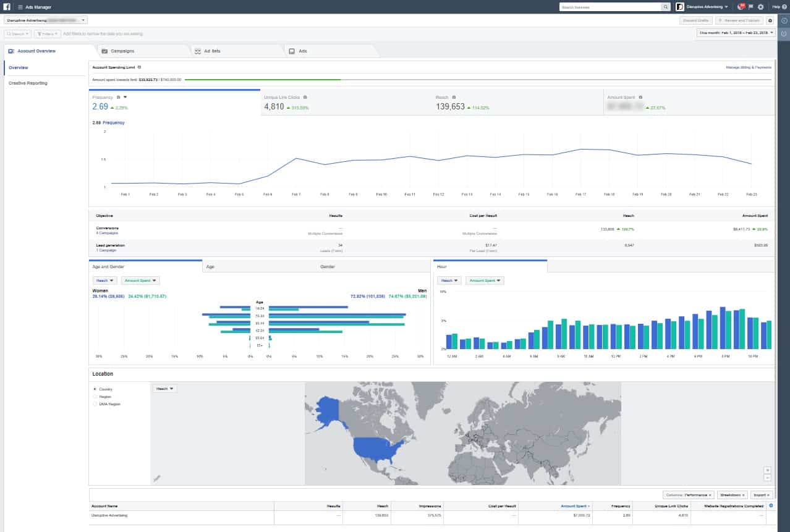Open Columns: Performance dropdown

point(689,495)
